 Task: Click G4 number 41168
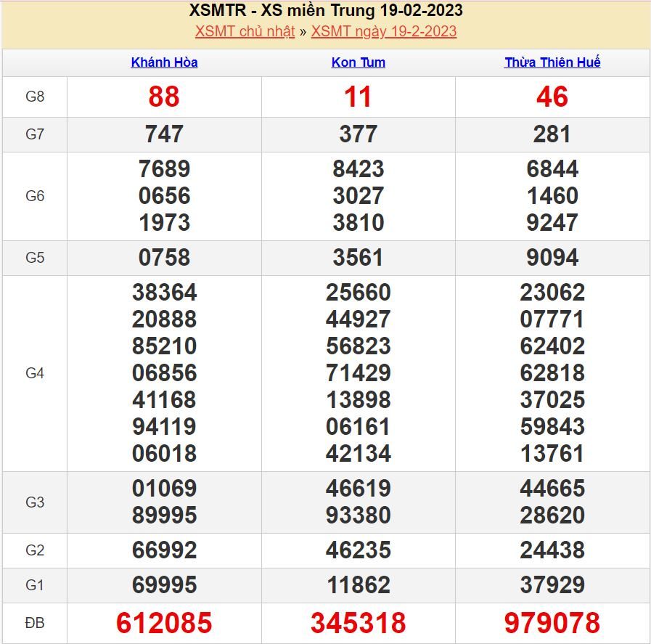(x=165, y=400)
